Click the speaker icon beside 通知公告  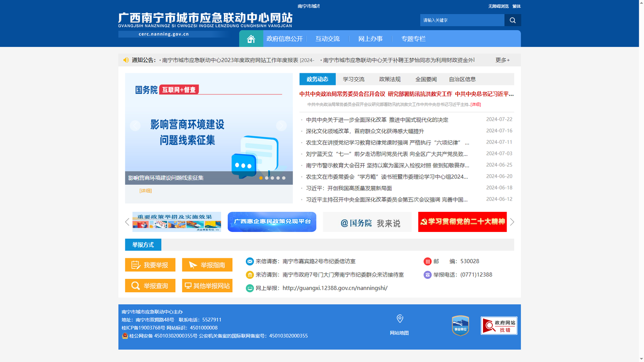[126, 60]
